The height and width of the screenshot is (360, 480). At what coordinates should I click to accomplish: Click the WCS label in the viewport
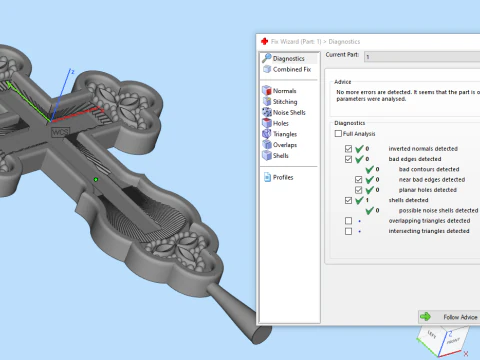60,132
